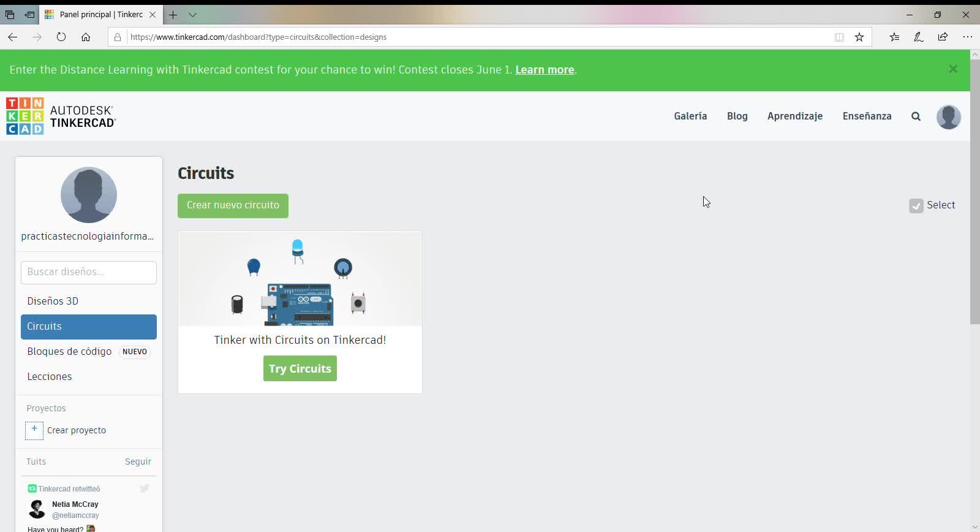Image resolution: width=980 pixels, height=532 pixels.
Task: Click the Arduino circuits illustration thumbnail
Action: pos(300,279)
